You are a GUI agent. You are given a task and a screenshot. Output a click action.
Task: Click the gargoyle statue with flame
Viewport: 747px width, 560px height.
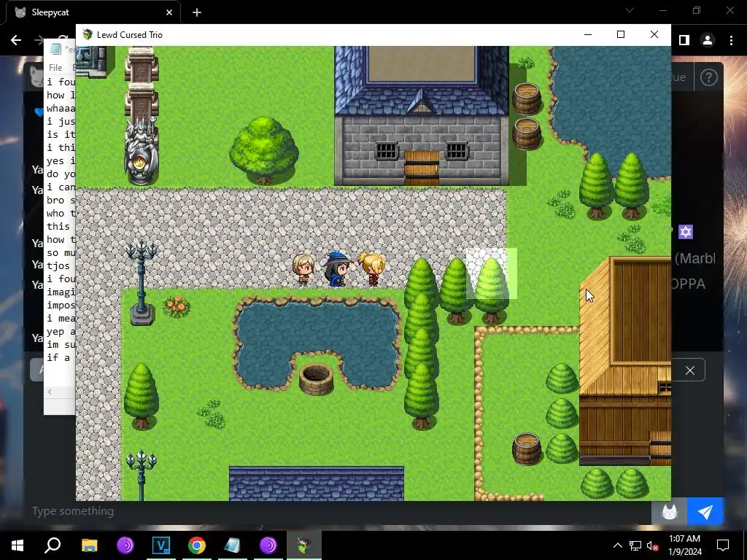tap(141, 151)
